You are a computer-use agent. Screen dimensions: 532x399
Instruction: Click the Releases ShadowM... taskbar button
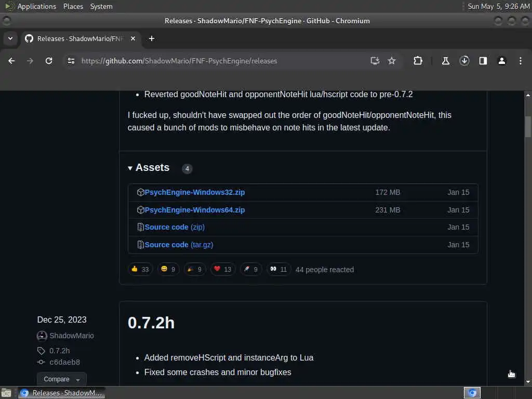tap(61, 393)
